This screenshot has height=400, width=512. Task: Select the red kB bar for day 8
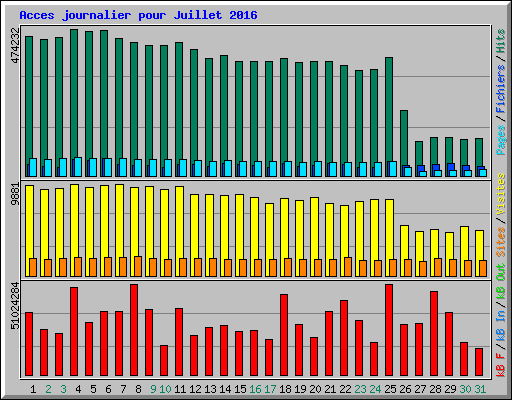point(134,330)
